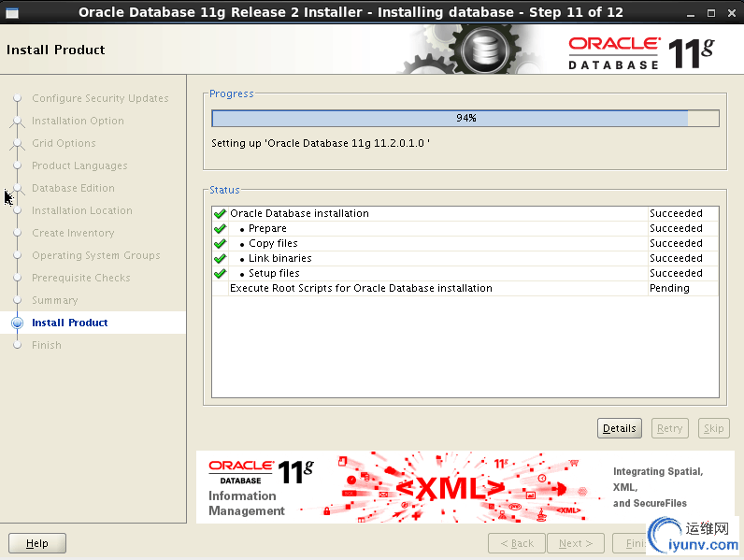Select Prerequisite Checks step
The width and height of the screenshot is (744, 560).
click(81, 278)
